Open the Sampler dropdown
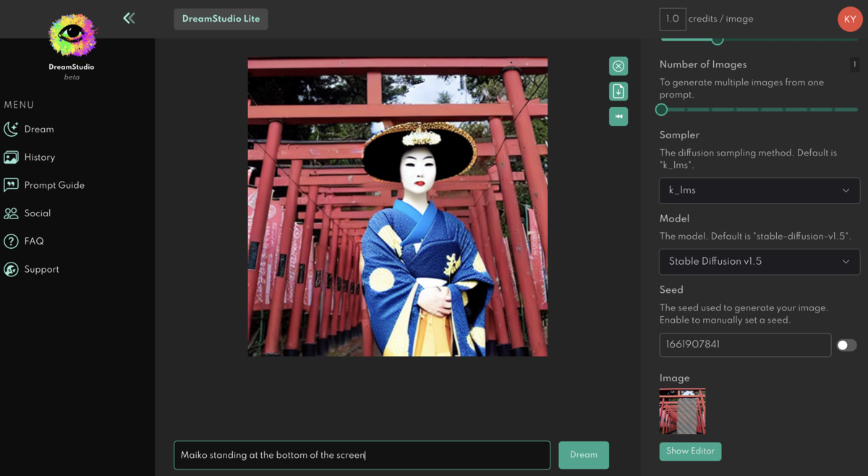 pos(759,190)
